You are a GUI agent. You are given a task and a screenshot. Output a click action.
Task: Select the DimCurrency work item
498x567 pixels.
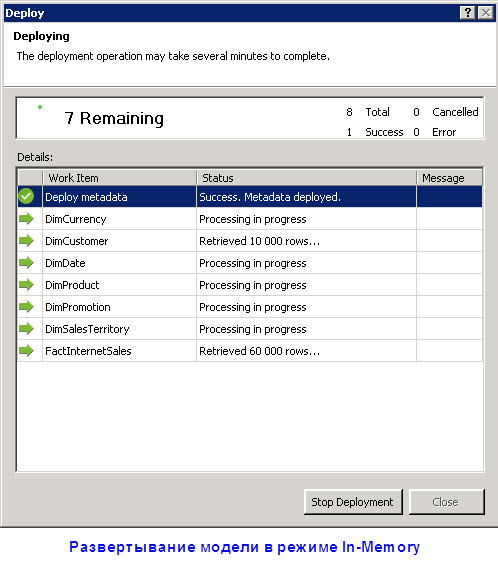click(76, 219)
